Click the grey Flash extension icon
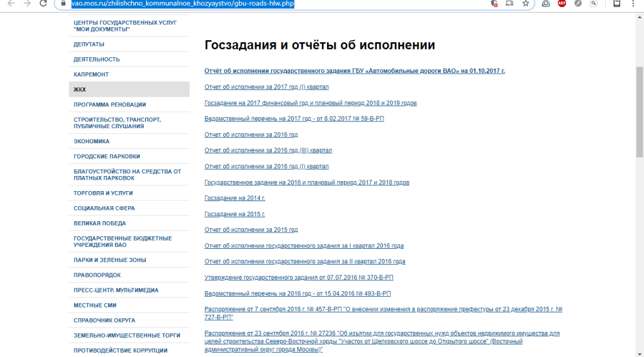This screenshot has width=644, height=357. click(578, 3)
